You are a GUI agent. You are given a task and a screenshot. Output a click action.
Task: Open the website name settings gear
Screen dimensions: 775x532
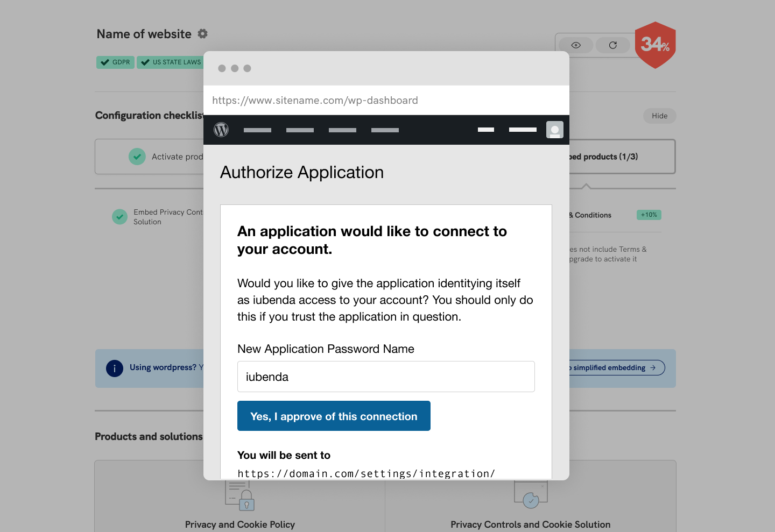pos(202,33)
